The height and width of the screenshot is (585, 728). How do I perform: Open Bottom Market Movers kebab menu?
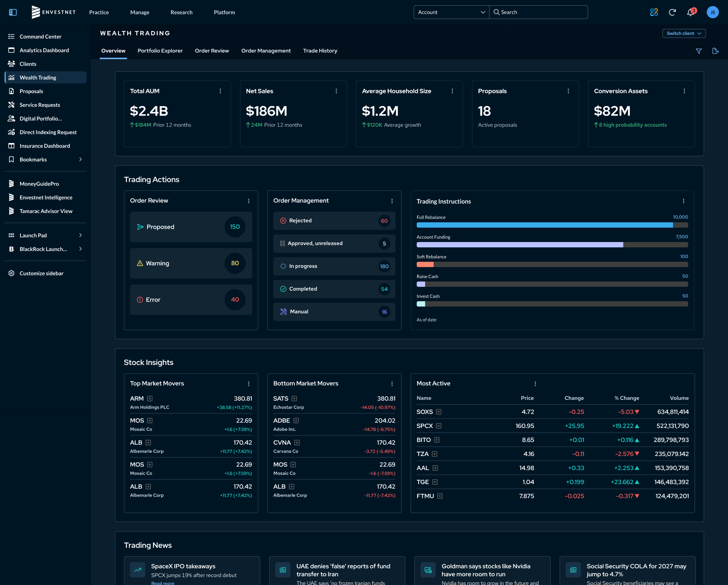(392, 384)
